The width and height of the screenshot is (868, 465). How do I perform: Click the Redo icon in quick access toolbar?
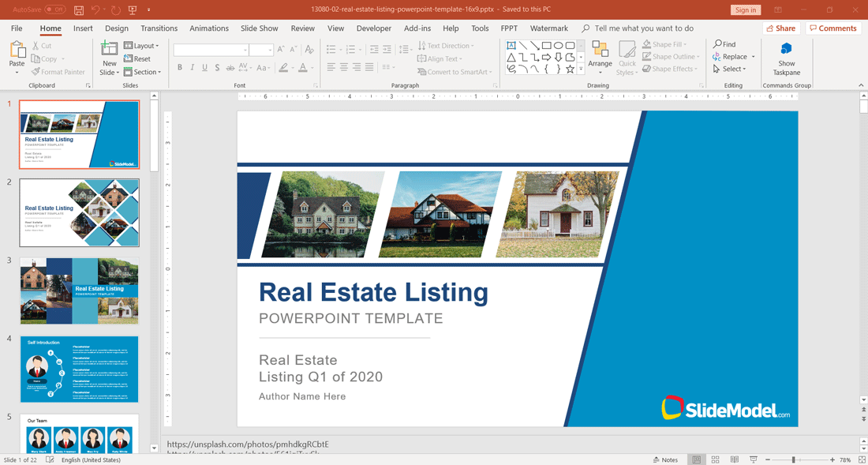(116, 10)
